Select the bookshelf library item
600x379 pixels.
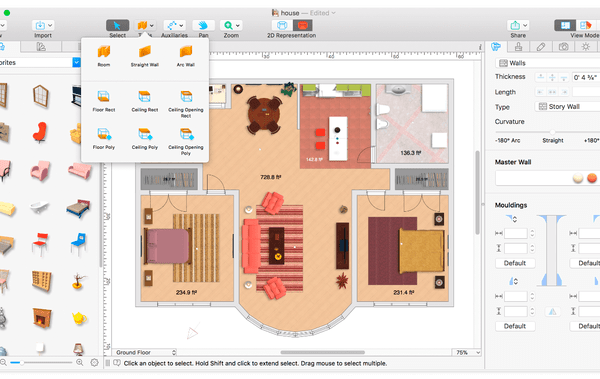coord(42,281)
